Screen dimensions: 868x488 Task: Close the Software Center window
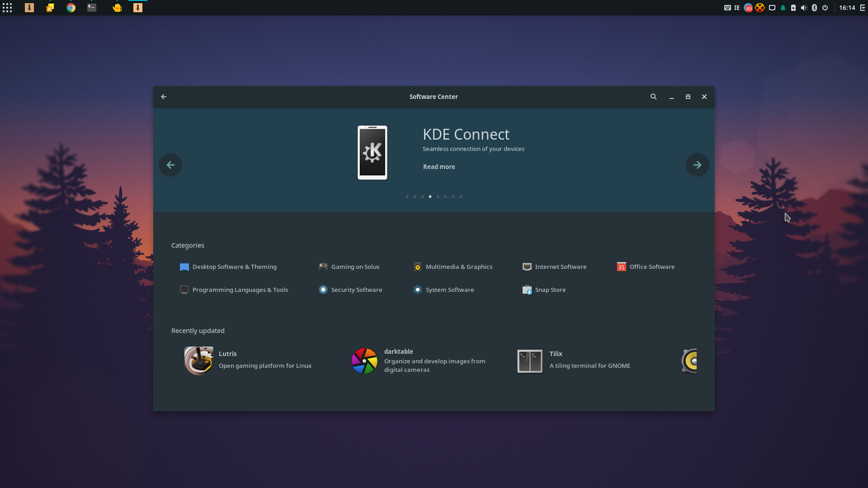coord(704,97)
